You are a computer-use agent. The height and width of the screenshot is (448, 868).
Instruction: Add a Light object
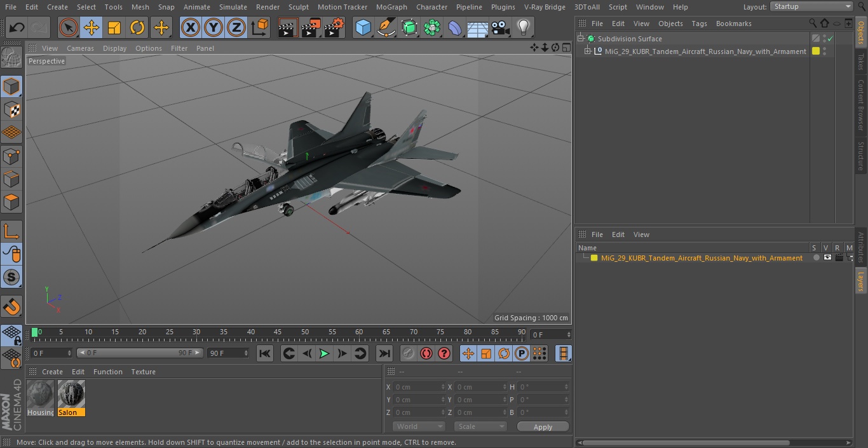(x=523, y=28)
